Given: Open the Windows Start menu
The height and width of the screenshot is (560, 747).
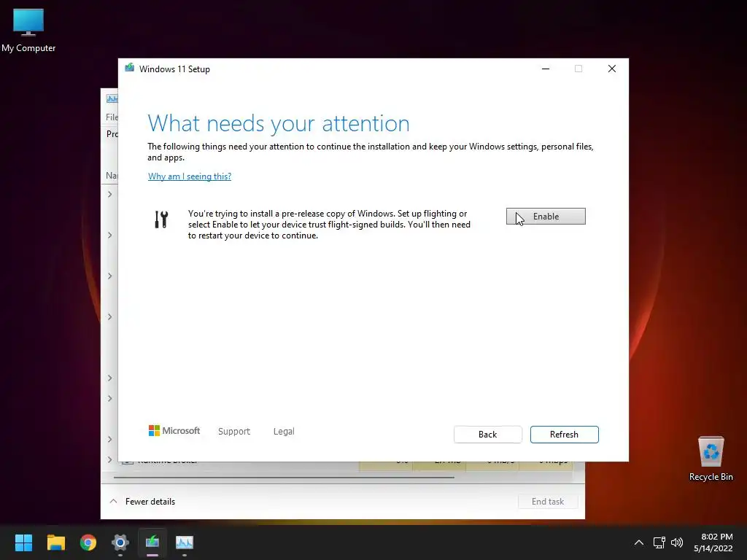Looking at the screenshot, I should [x=23, y=542].
